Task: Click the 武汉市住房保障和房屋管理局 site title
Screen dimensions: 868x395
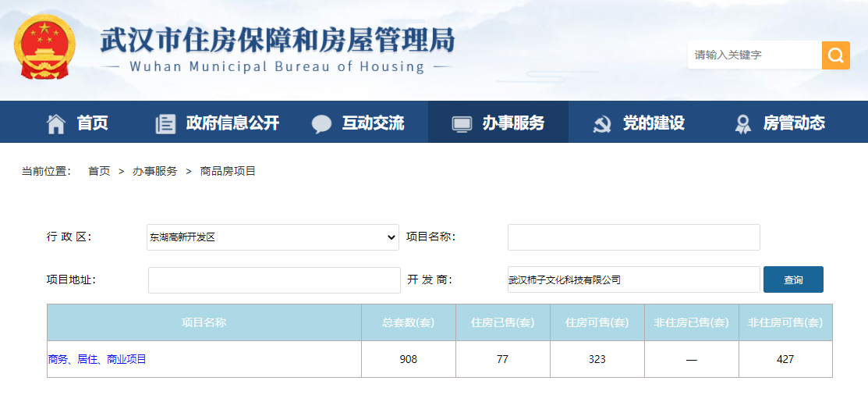Action: (278, 41)
